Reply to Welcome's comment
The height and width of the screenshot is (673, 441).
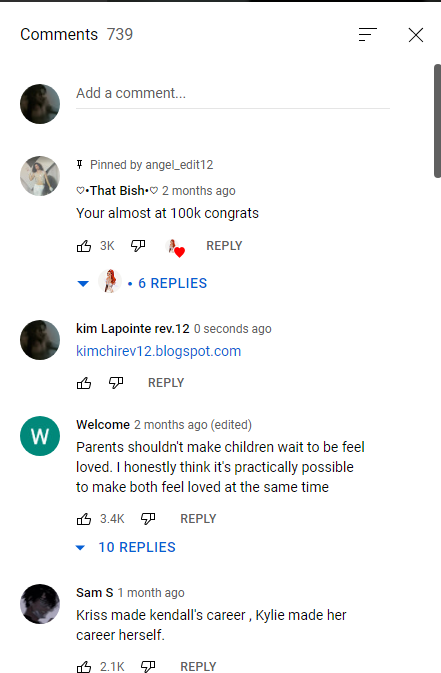(198, 519)
